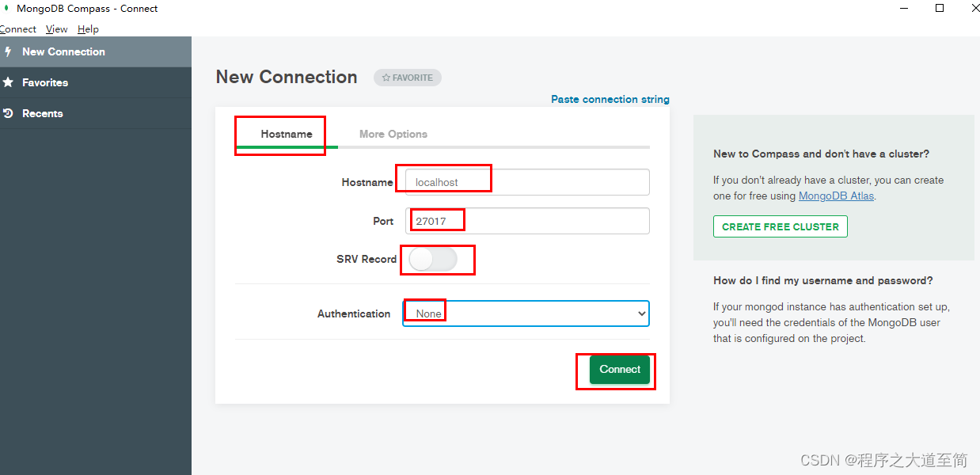980x475 pixels.
Task: Click the New Connection page heading
Action: click(287, 77)
